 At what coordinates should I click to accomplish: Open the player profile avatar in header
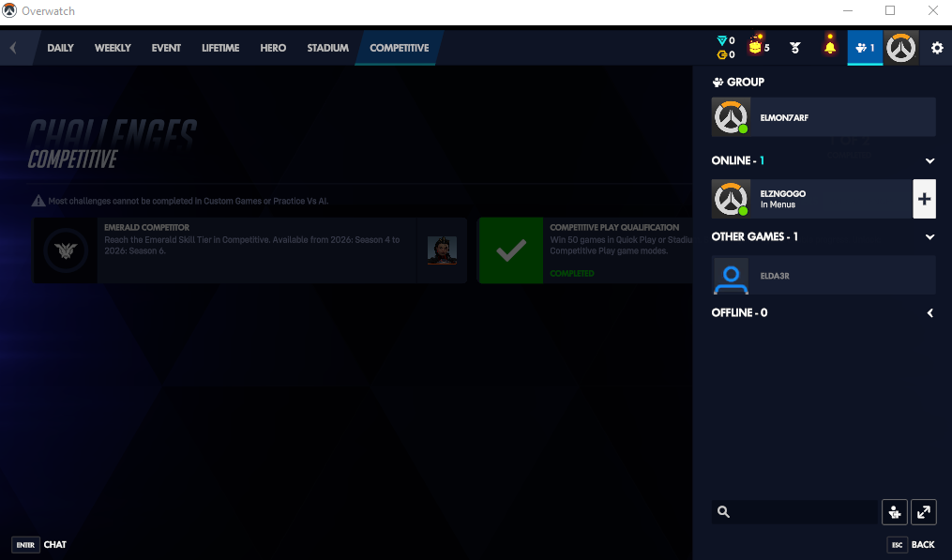pyautogui.click(x=901, y=48)
